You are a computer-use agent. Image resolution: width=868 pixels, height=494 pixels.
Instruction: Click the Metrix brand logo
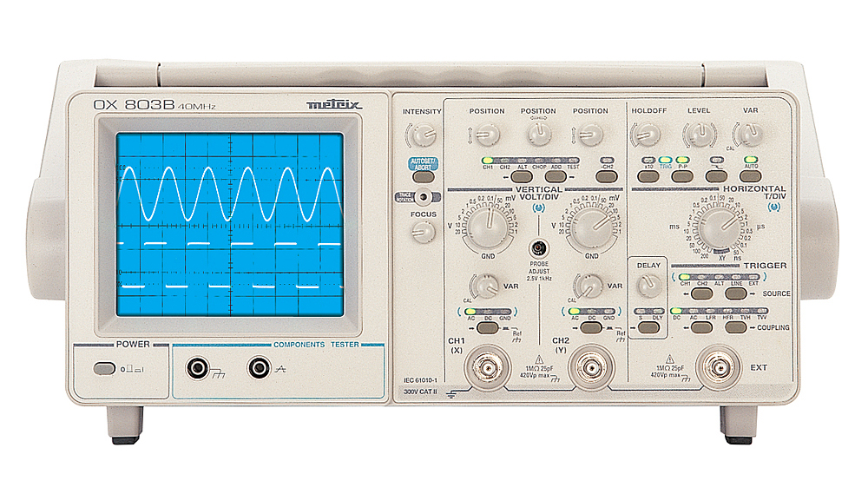click(x=334, y=104)
